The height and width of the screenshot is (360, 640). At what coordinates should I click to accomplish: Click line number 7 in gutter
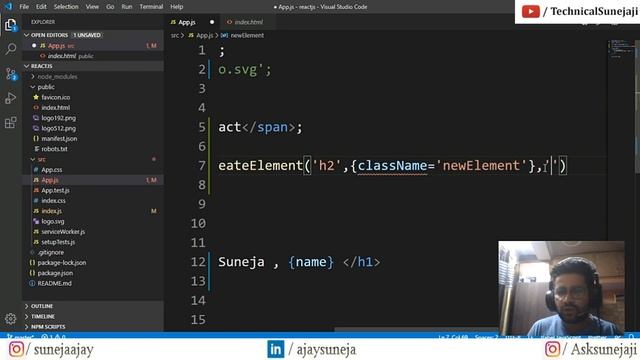pyautogui.click(x=202, y=166)
